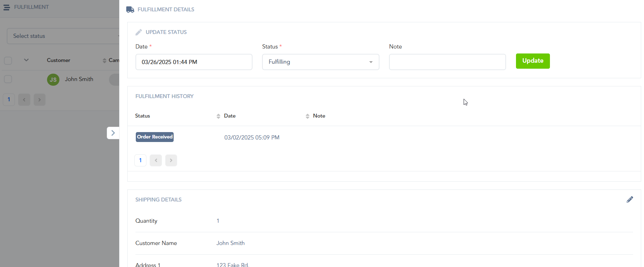The height and width of the screenshot is (267, 644).
Task: Collapse the details panel with the arrow tab
Action: 113,133
